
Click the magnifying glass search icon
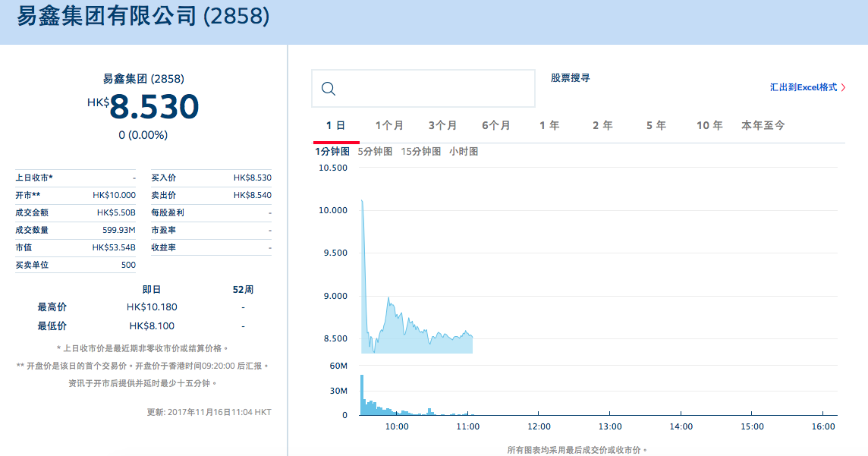click(329, 89)
